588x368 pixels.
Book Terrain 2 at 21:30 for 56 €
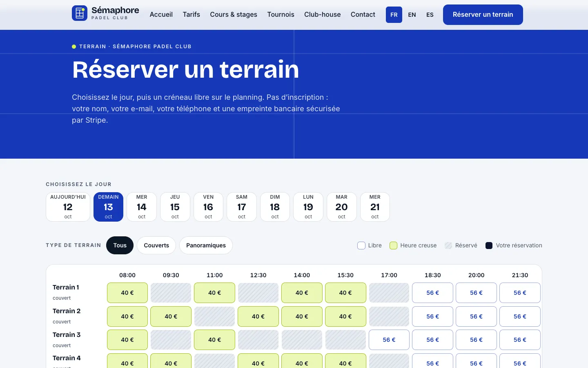tap(520, 316)
